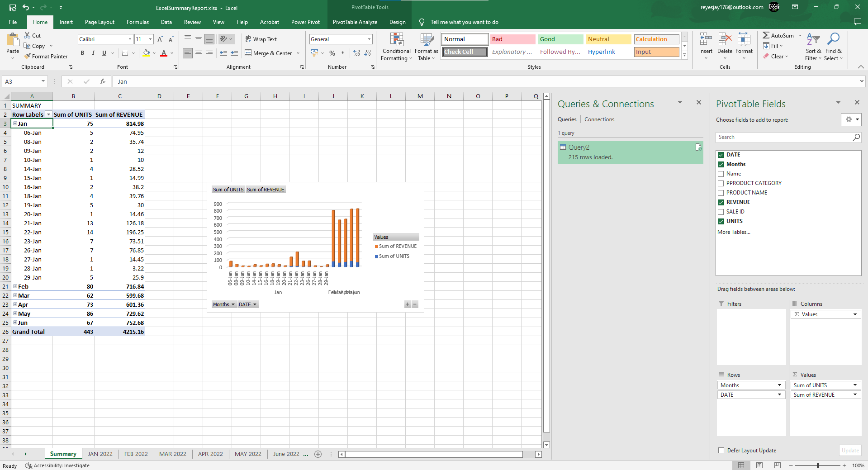The width and height of the screenshot is (868, 470).
Task: Uncheck the REVENUE field checkbox
Action: point(721,202)
